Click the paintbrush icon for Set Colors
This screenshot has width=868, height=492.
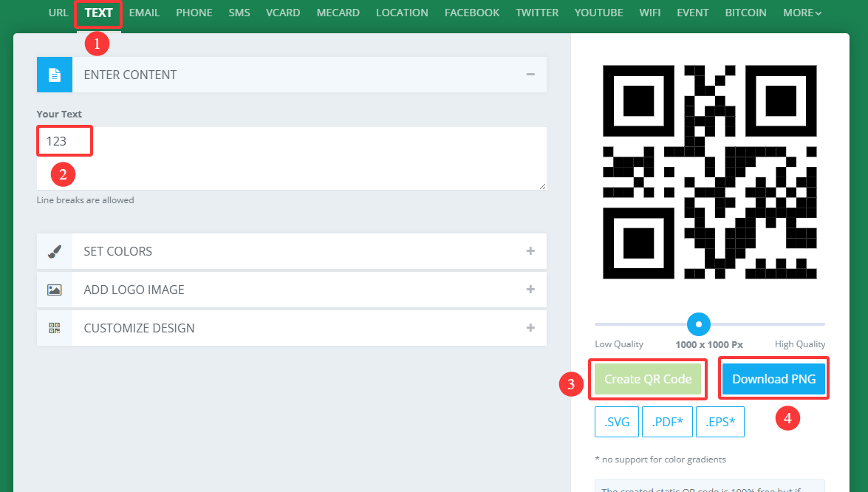pyautogui.click(x=54, y=251)
